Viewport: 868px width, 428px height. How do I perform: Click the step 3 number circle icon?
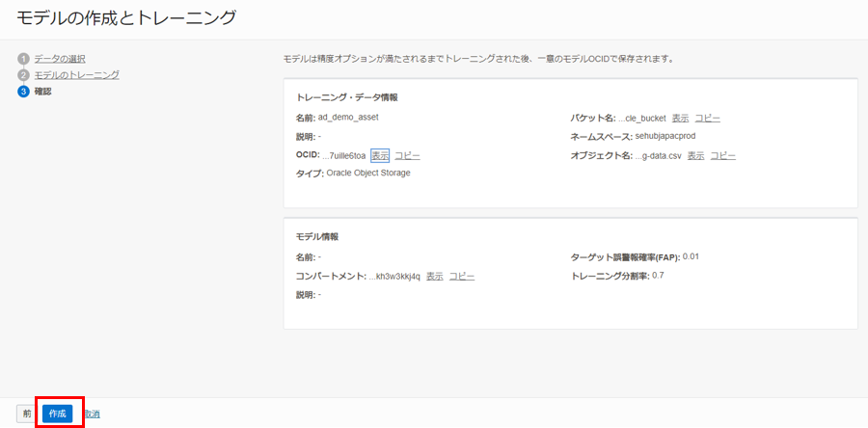pyautogui.click(x=22, y=92)
